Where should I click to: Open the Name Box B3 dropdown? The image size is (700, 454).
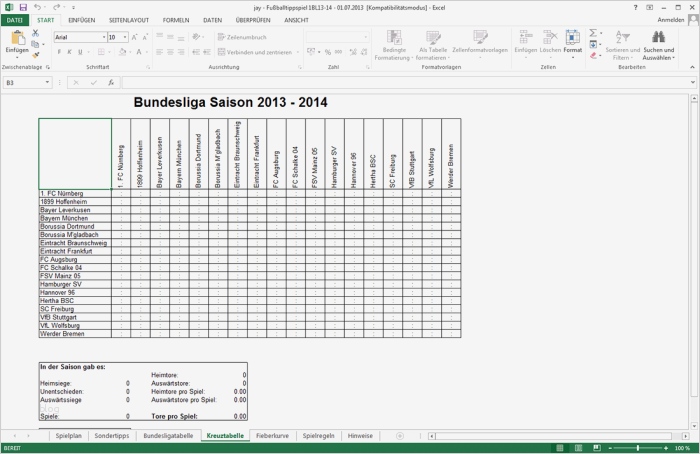pyautogui.click(x=47, y=83)
